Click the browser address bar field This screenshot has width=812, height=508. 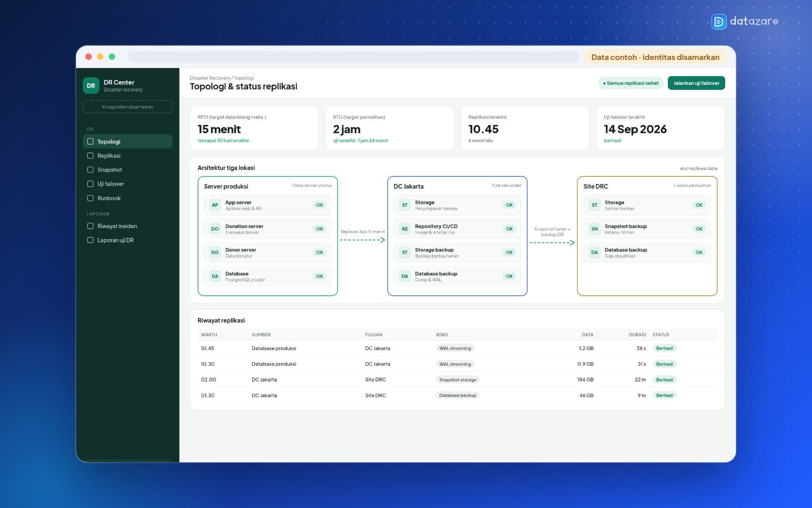(x=353, y=57)
